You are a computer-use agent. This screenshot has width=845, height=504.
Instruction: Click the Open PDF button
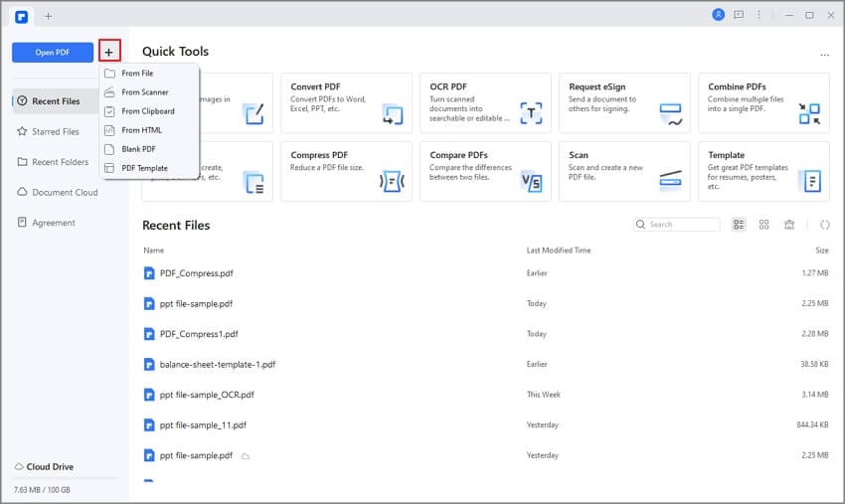coord(53,53)
